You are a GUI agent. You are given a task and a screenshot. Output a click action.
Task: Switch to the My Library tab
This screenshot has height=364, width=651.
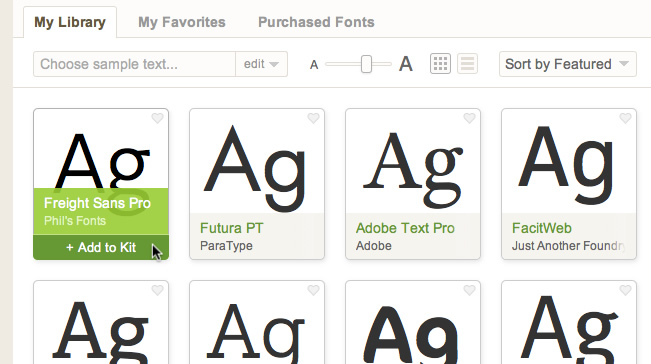[x=70, y=22]
